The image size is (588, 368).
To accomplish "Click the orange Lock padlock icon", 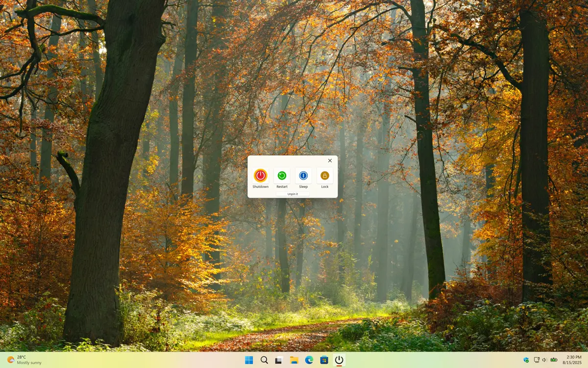I will (x=325, y=175).
